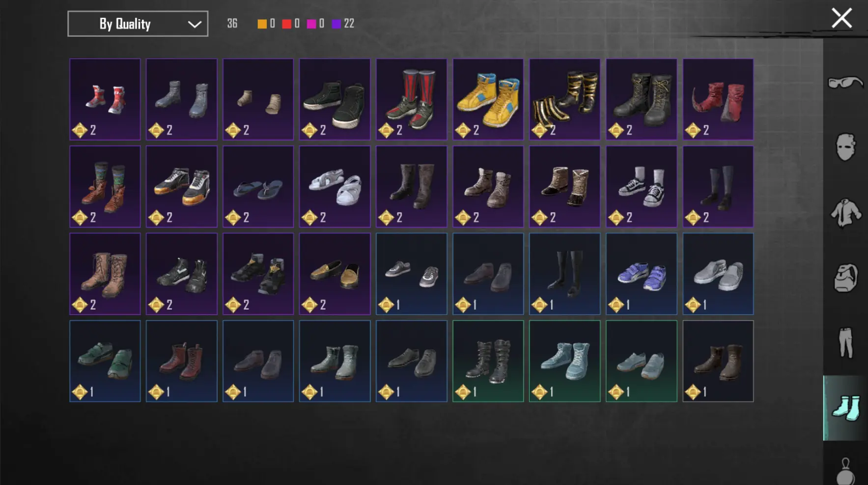Image resolution: width=868 pixels, height=485 pixels.
Task: Choose the blue velcro sneakers item
Action: pos(641,274)
